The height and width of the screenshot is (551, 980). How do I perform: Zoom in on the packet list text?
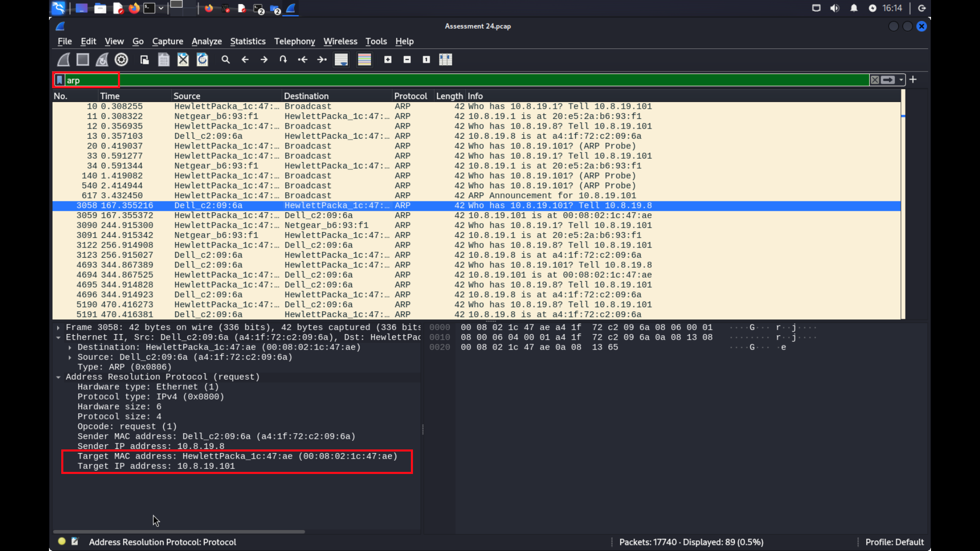[x=388, y=60]
